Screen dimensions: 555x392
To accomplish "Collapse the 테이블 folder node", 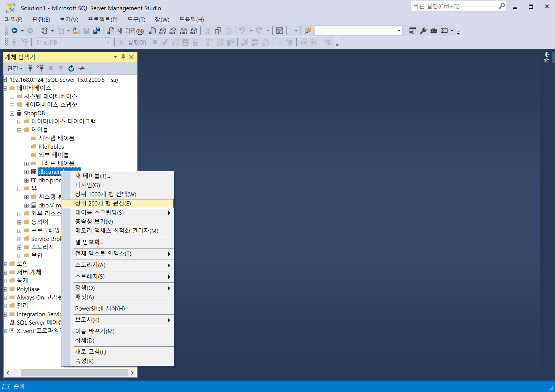I will 19,130.
